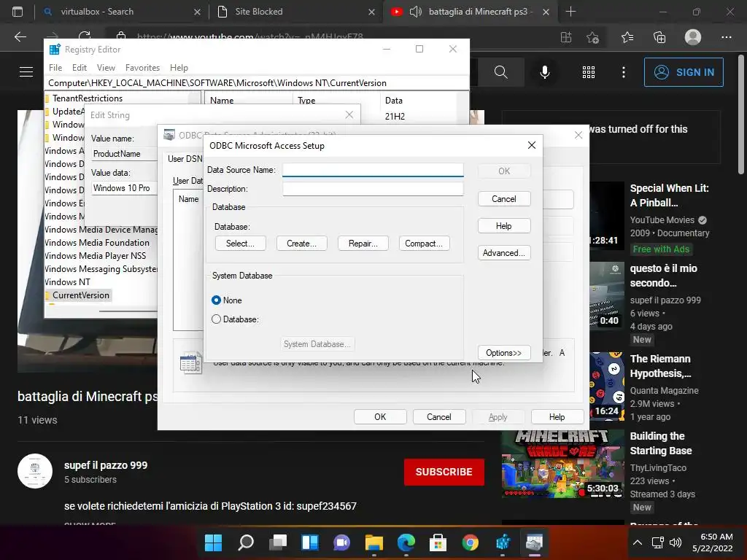Click Cancel in ODBC Data Source Administrator
The height and width of the screenshot is (560, 747).
pos(438,416)
